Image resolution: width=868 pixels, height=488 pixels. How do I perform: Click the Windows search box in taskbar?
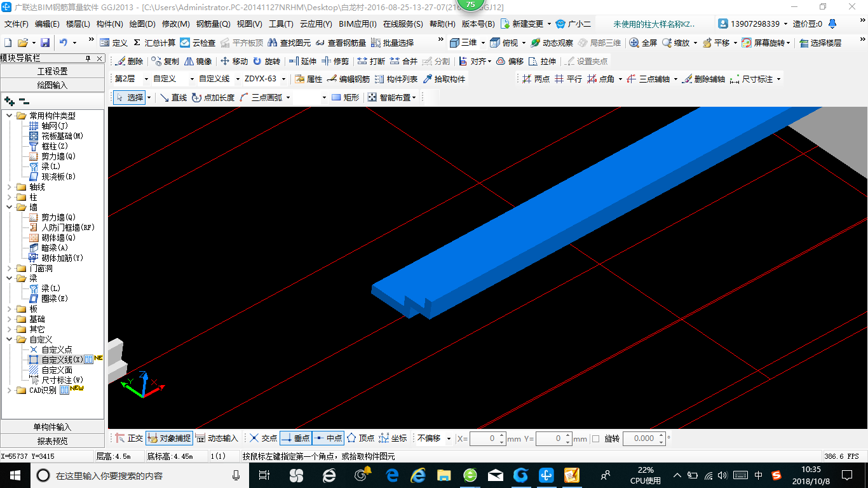coord(139,475)
